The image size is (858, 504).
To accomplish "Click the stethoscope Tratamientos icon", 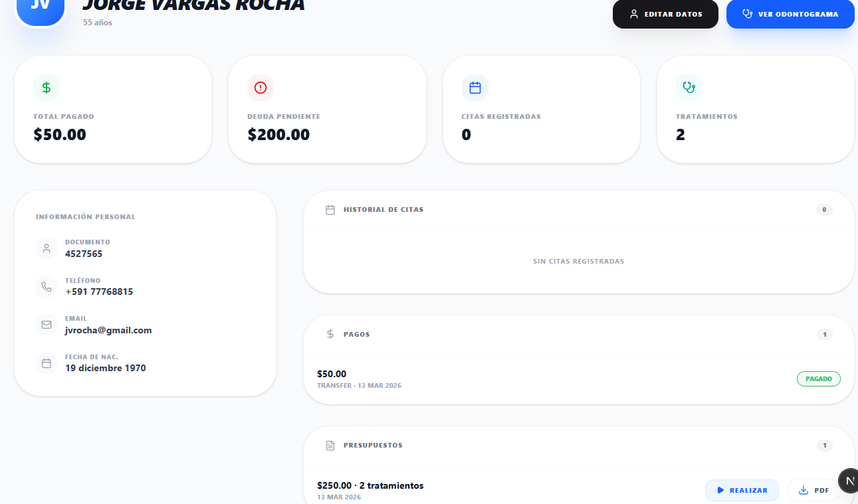I will pyautogui.click(x=689, y=88).
